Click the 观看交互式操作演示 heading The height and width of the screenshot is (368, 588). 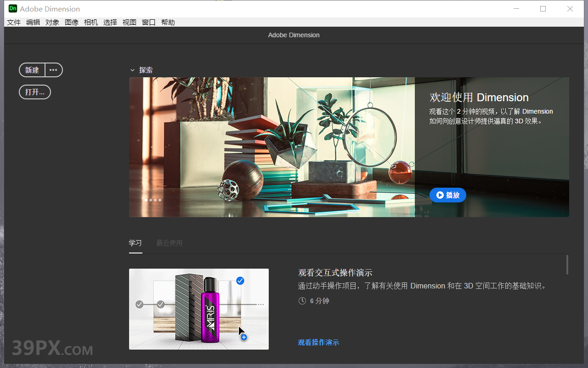[335, 273]
